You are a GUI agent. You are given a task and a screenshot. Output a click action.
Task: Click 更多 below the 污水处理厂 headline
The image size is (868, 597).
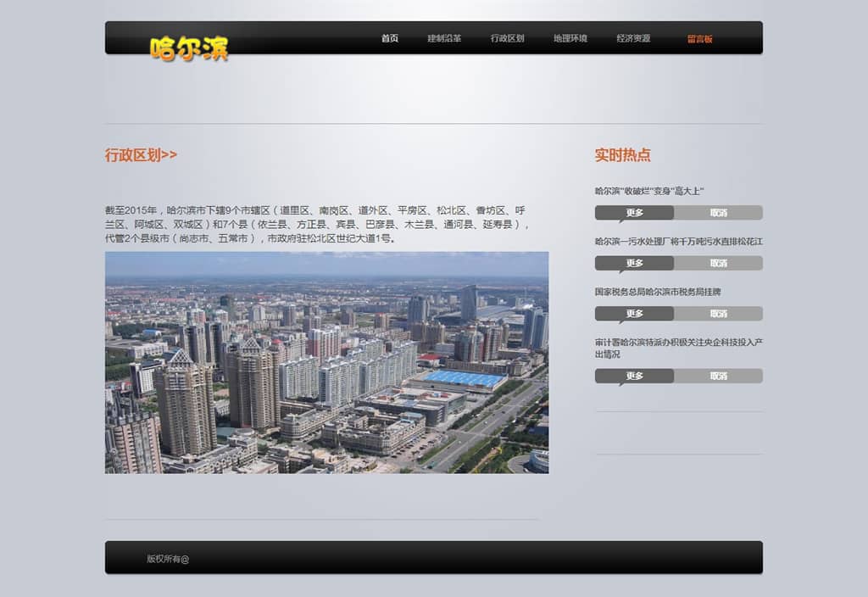tap(634, 263)
